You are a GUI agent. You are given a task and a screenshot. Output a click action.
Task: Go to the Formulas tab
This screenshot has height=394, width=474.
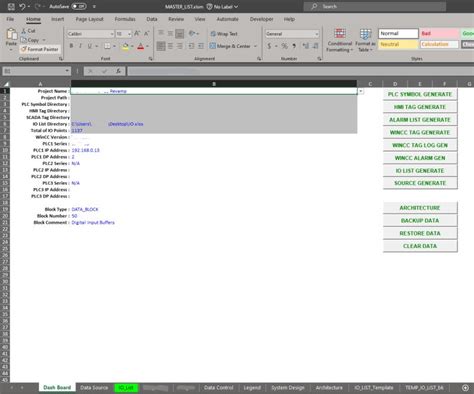click(125, 19)
